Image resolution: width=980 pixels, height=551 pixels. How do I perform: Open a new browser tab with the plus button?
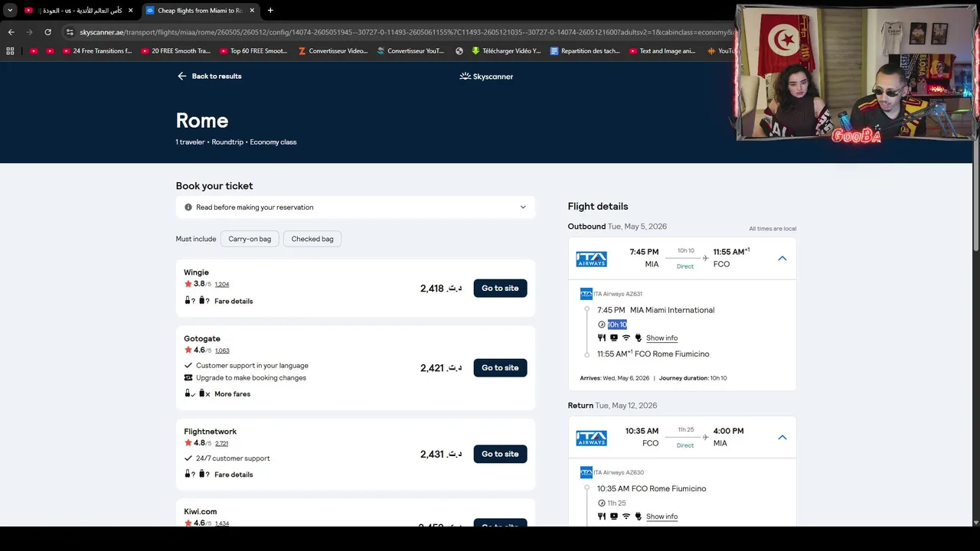pos(270,11)
